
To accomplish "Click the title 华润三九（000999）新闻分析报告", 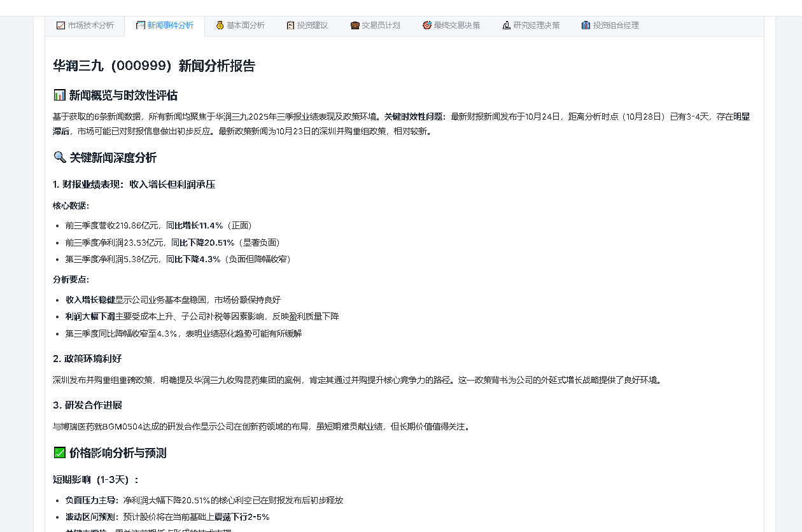I will pos(154,66).
